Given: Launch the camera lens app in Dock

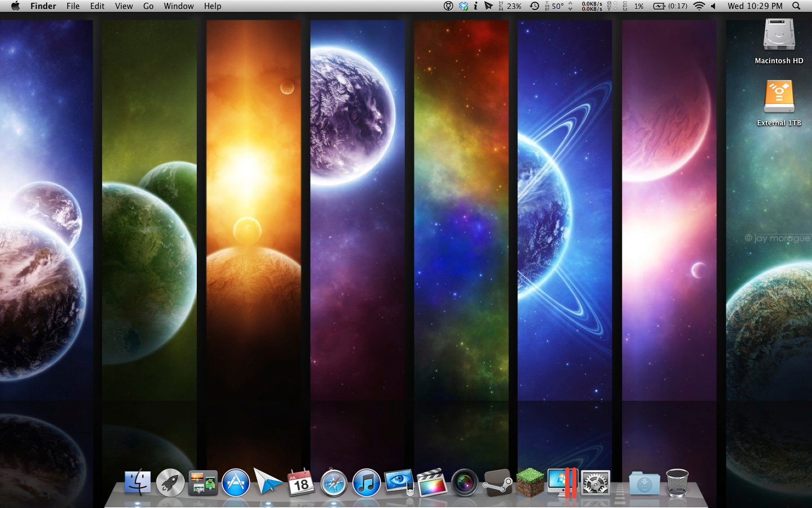Looking at the screenshot, I should 465,483.
